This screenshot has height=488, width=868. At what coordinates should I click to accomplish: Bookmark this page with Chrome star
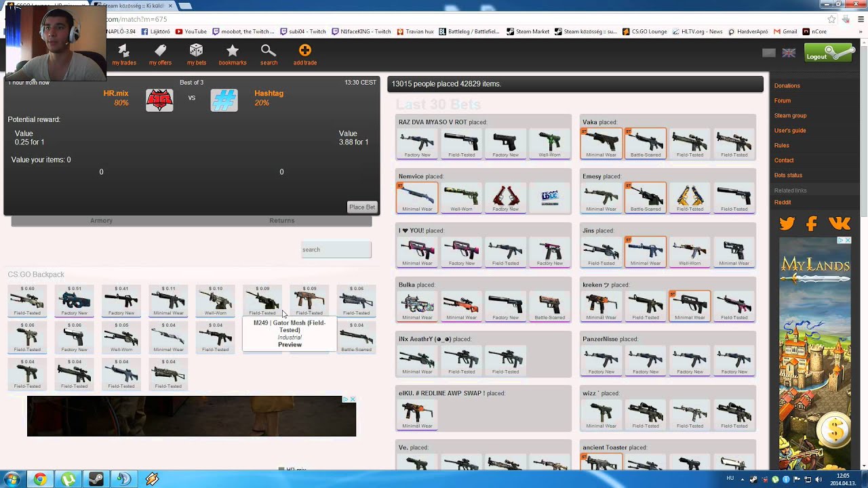point(831,19)
